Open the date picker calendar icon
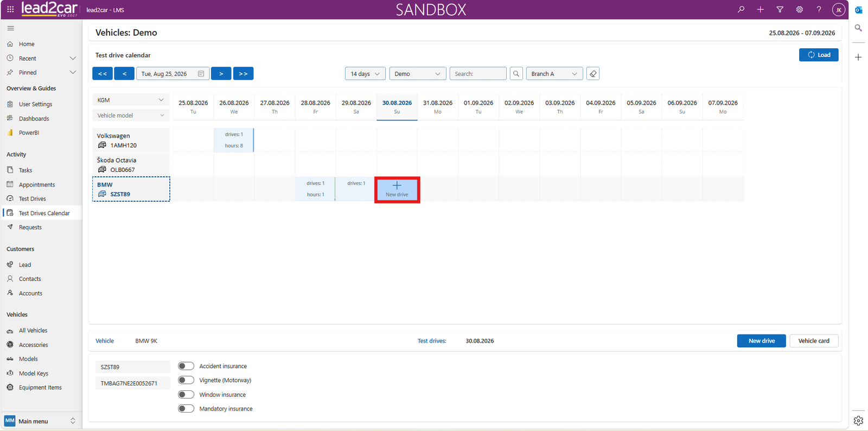The height and width of the screenshot is (431, 868). [x=201, y=74]
